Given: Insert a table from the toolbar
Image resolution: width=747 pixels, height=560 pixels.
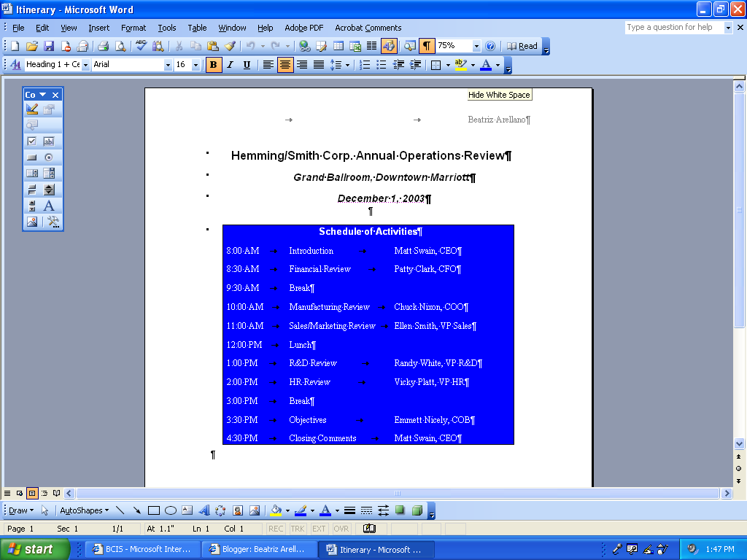Looking at the screenshot, I should pyautogui.click(x=338, y=46).
